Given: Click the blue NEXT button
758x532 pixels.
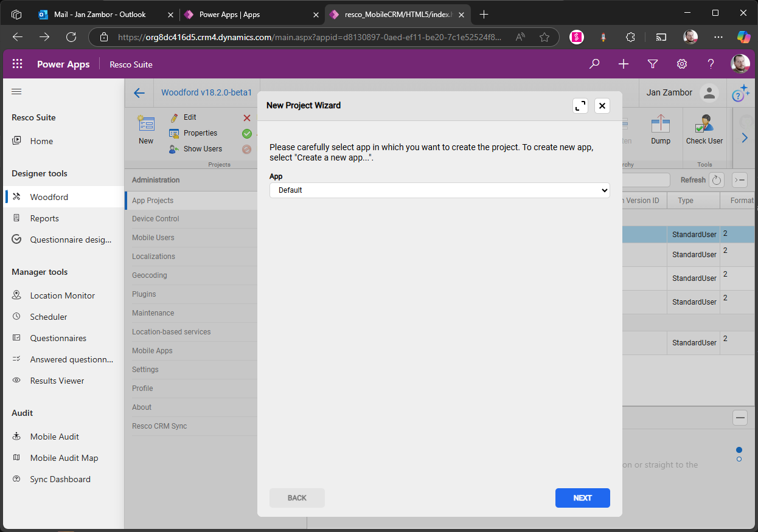Looking at the screenshot, I should point(582,498).
